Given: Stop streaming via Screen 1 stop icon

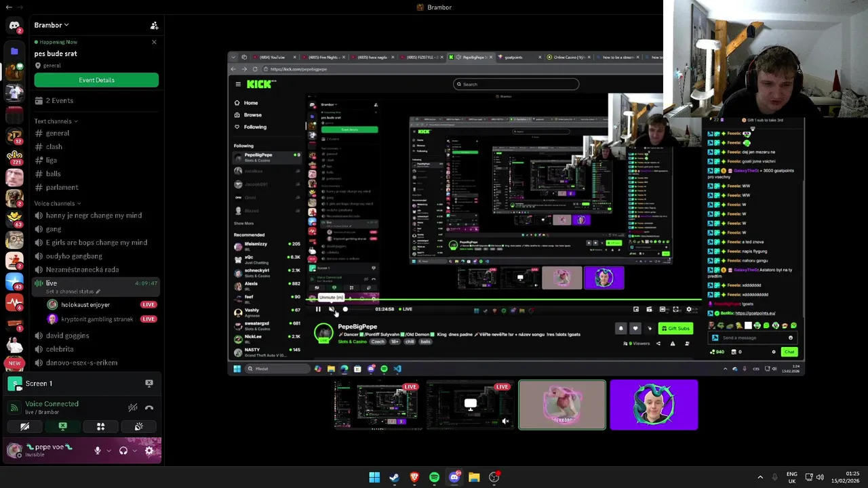Looking at the screenshot, I should (149, 383).
